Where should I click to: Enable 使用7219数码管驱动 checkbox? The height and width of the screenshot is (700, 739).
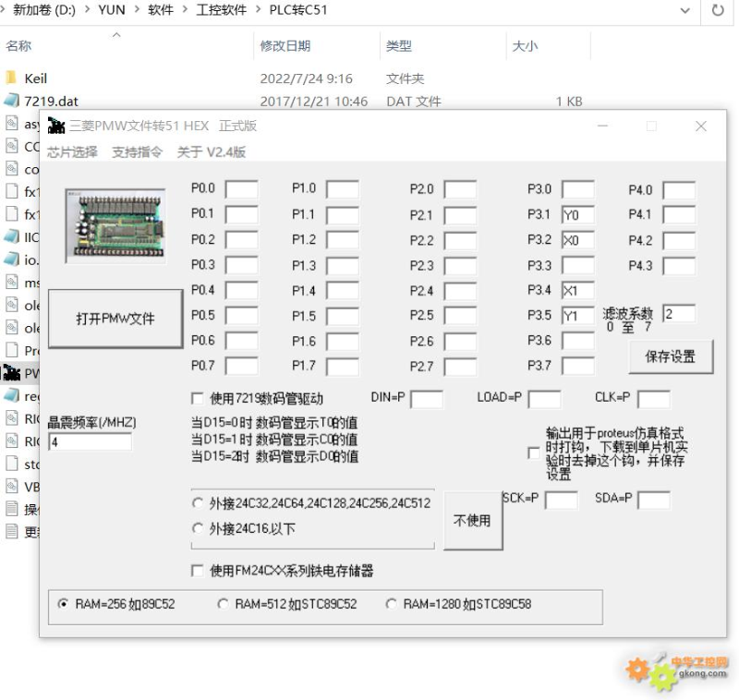(197, 399)
